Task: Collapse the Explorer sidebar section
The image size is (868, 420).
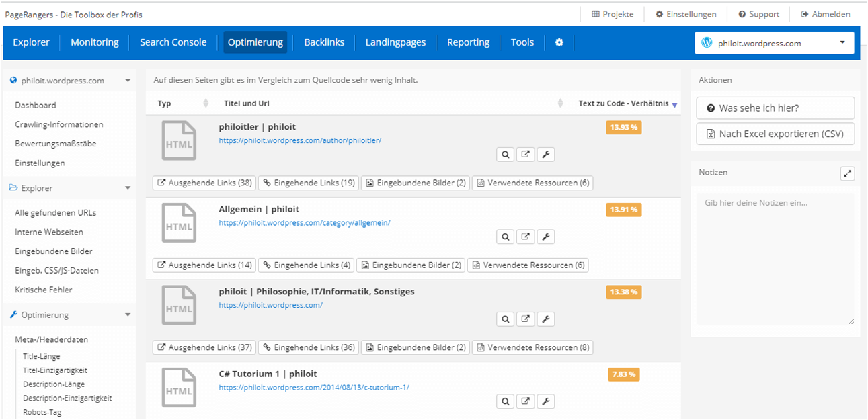Action: pyautogui.click(x=128, y=188)
